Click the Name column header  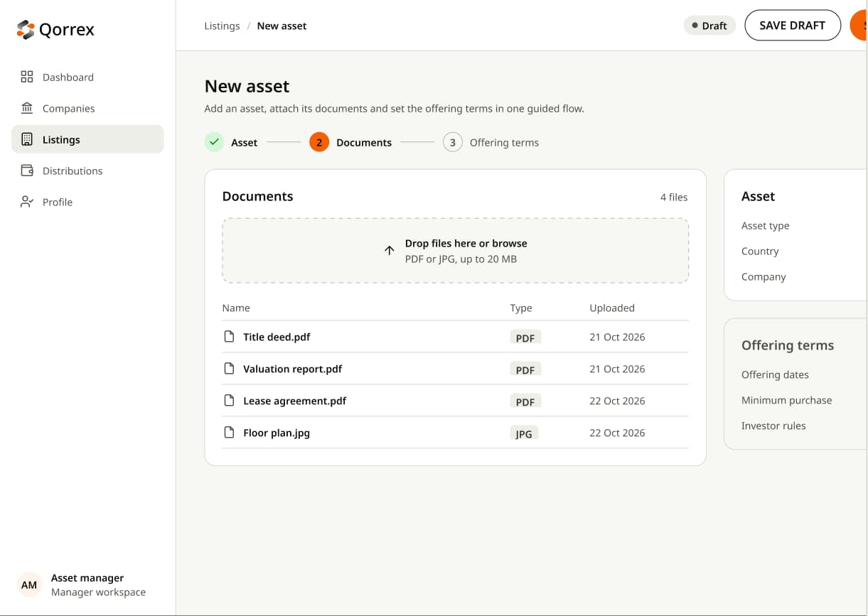(236, 308)
